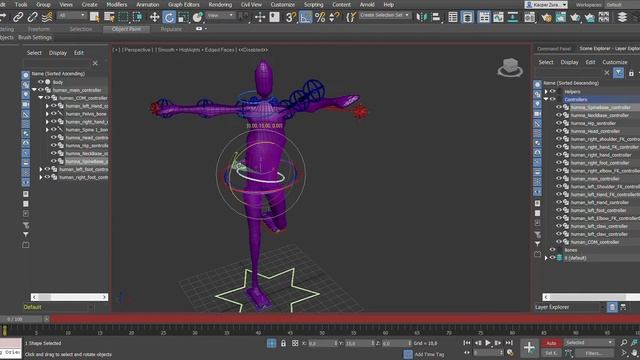Click the Use Pivot Point Center icon
Viewport: 640px width, 360px height.
coord(244,17)
